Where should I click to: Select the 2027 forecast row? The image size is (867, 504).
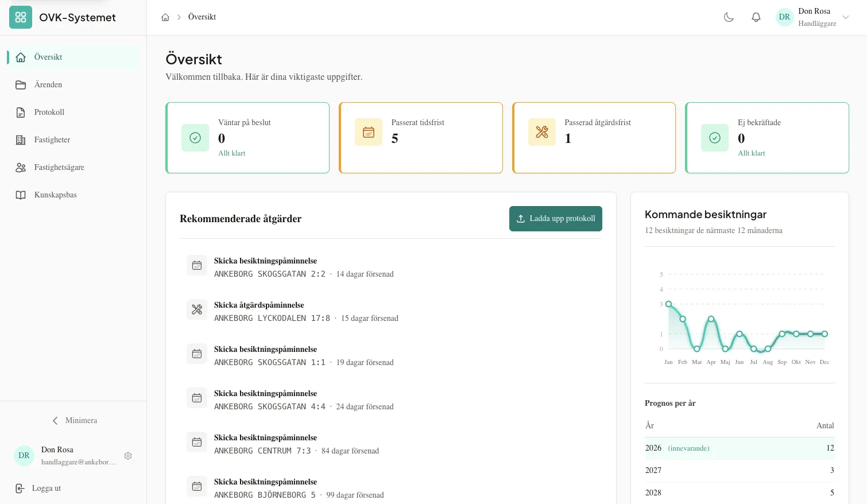[x=739, y=470]
